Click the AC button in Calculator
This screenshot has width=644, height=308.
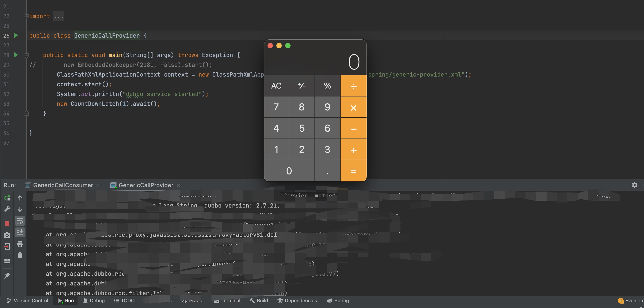[x=277, y=86]
